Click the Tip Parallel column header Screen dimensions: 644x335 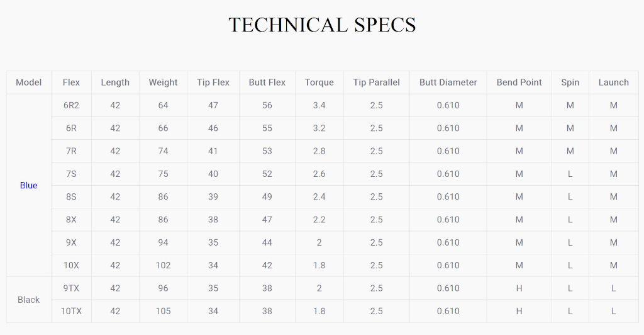pos(376,82)
